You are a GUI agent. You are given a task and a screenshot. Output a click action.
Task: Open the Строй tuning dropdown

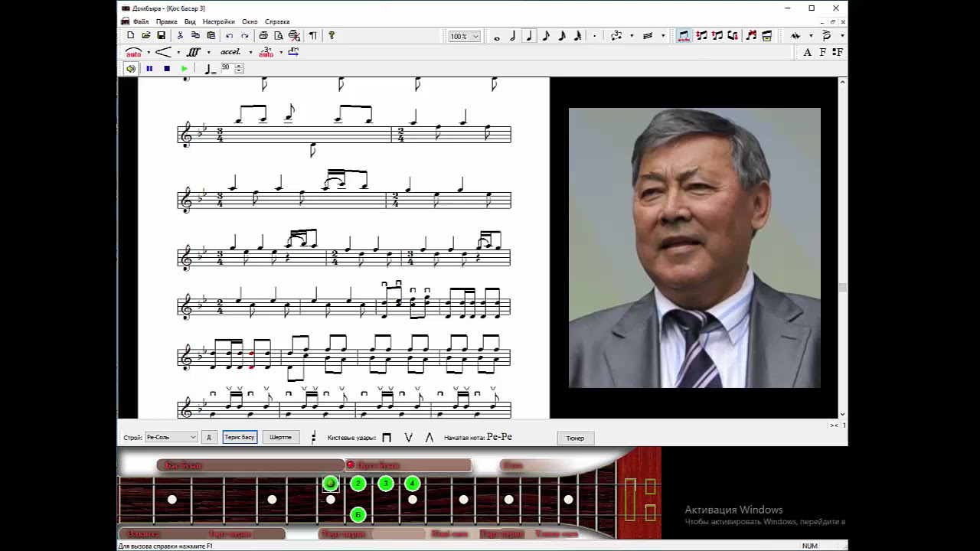click(x=171, y=437)
